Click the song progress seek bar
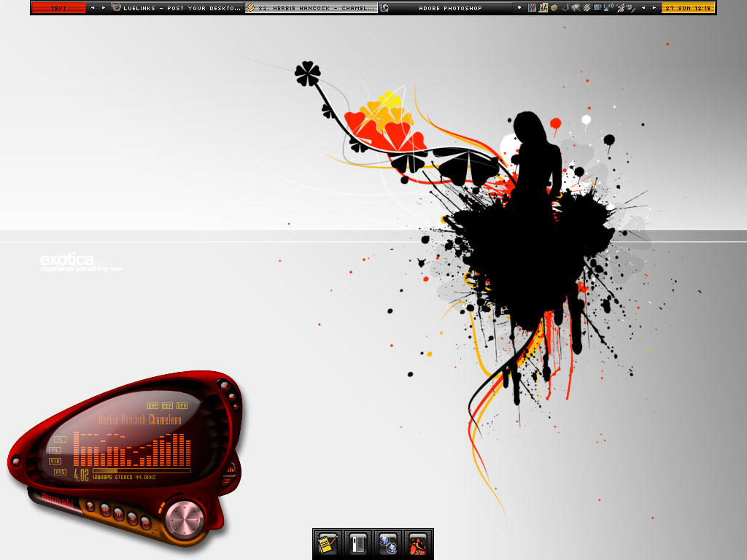Screen dimensions: 747x560 point(142,470)
